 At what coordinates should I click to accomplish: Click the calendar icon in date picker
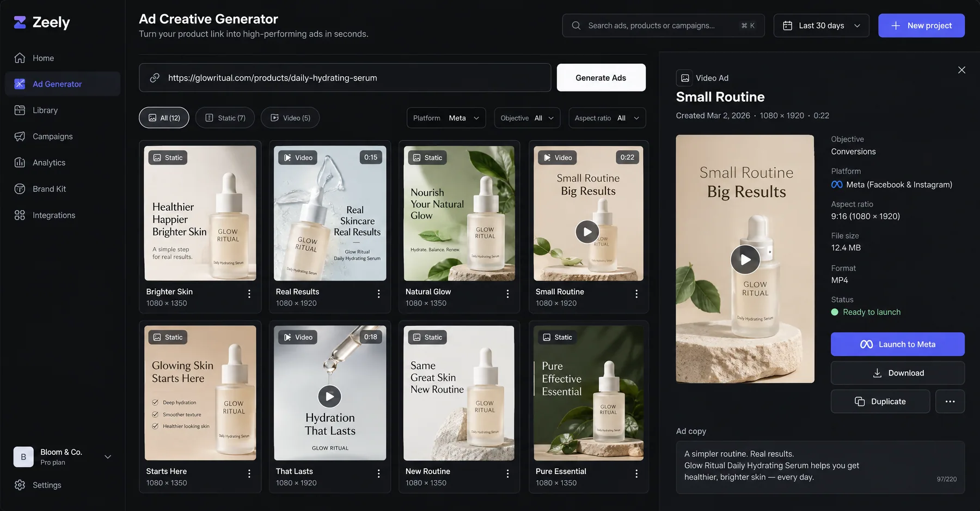click(787, 26)
